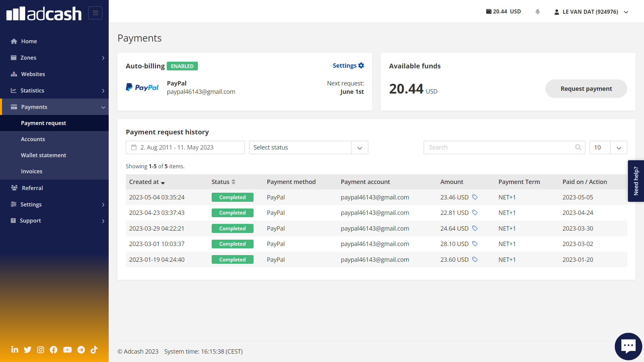Click tag icon next to 28.10 USD
Viewport: 644px width, 362px height.
[475, 244]
